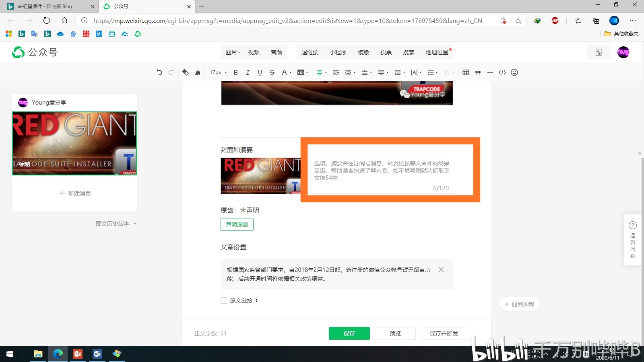The width and height of the screenshot is (644, 362).
Task: Toggle bold formatting
Action: click(x=235, y=72)
